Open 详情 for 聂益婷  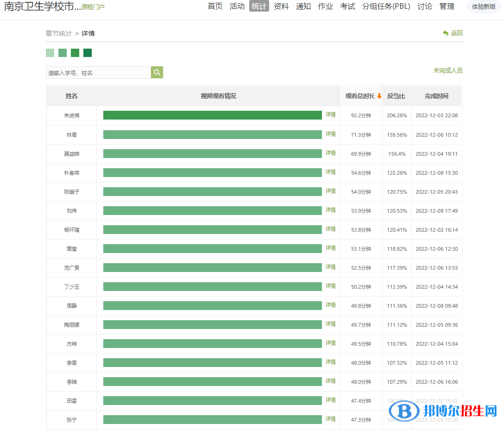pos(330,153)
